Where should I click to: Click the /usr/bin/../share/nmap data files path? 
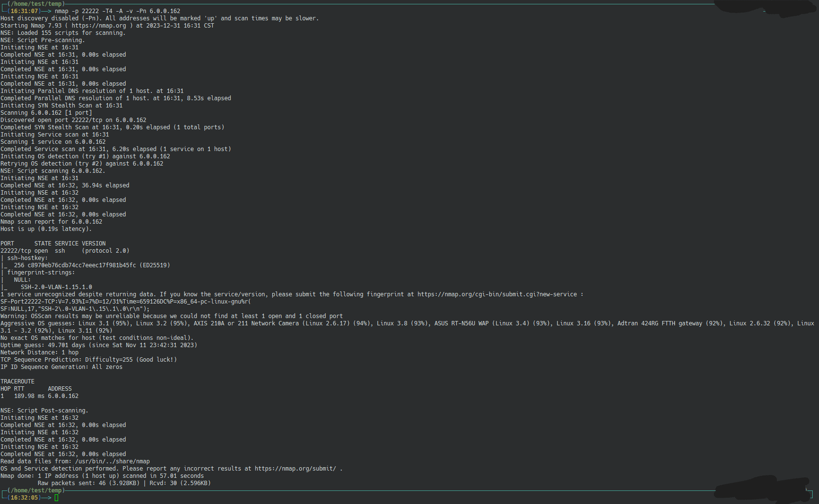pos(112,461)
